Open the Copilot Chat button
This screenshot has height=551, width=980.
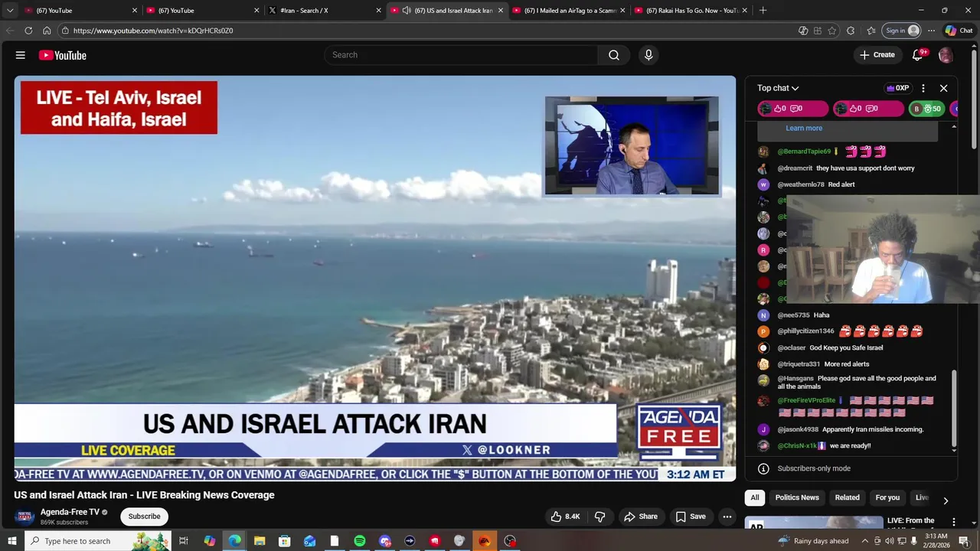pos(959,31)
